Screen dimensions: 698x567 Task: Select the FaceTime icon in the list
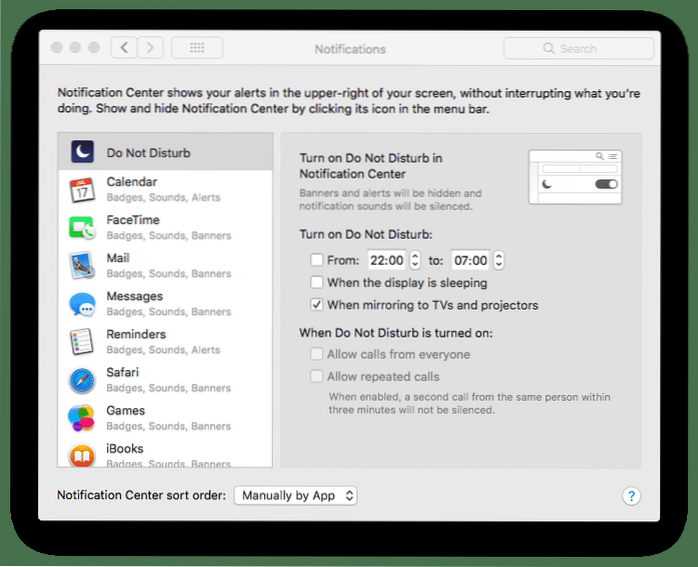pyautogui.click(x=82, y=228)
